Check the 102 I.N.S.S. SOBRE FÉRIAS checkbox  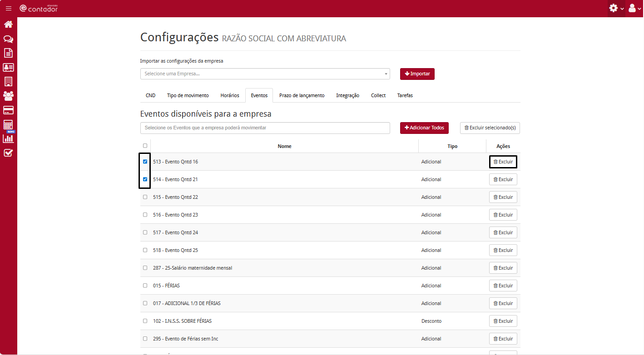(145, 321)
